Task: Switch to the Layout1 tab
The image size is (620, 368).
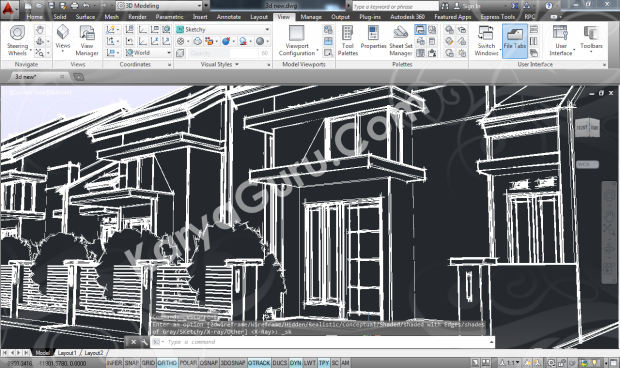Action: (66, 353)
